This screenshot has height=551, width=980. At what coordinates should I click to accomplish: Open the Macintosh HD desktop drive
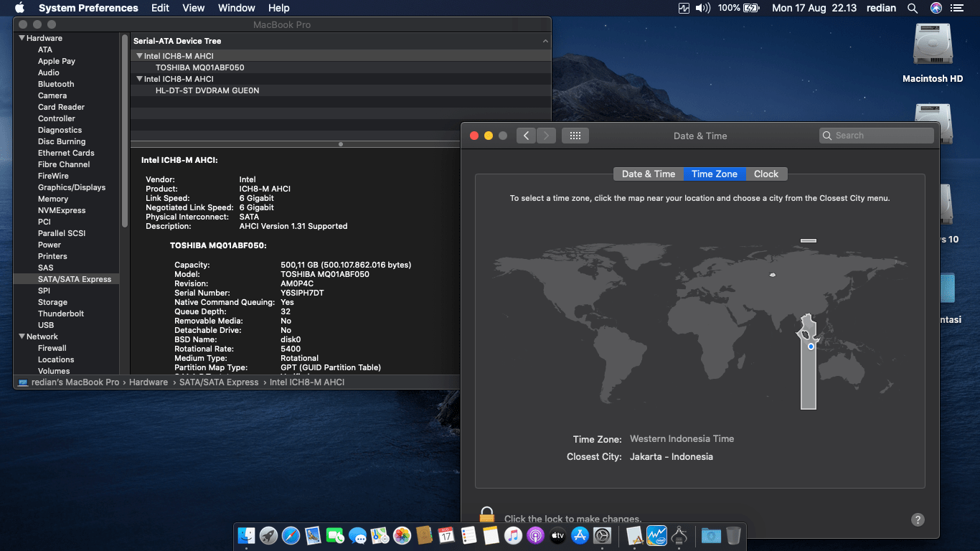(933, 53)
